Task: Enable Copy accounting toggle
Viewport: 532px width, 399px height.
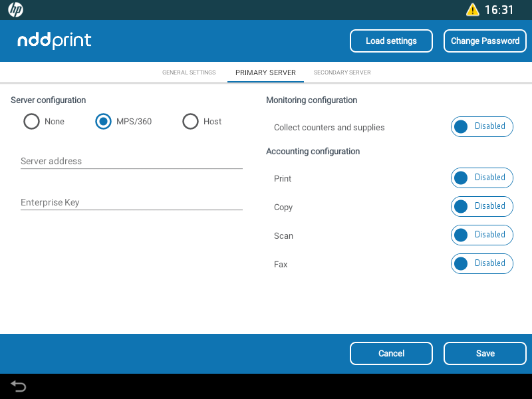Action: [x=481, y=206]
